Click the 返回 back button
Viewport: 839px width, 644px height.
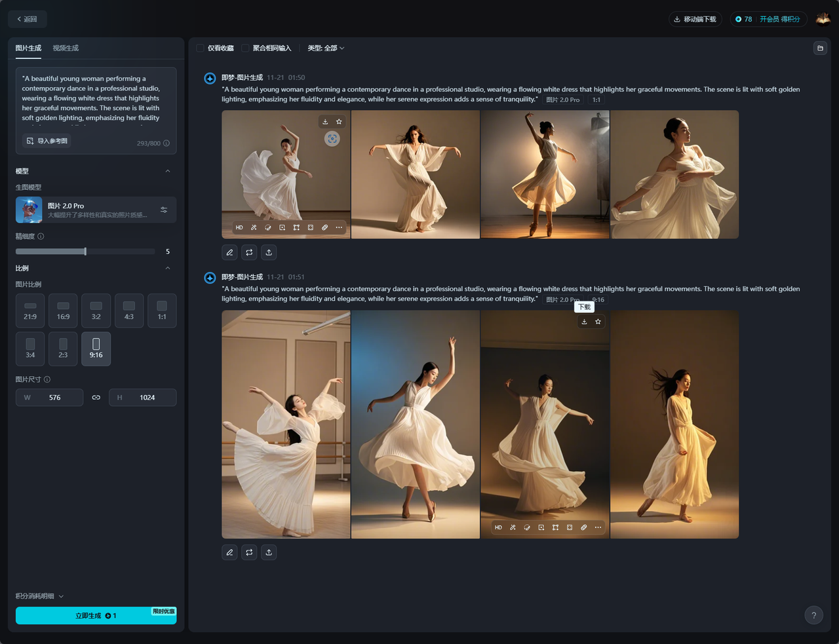28,19
